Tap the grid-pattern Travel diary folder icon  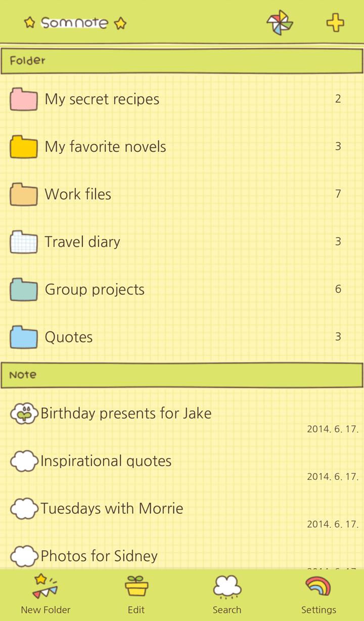coord(24,242)
